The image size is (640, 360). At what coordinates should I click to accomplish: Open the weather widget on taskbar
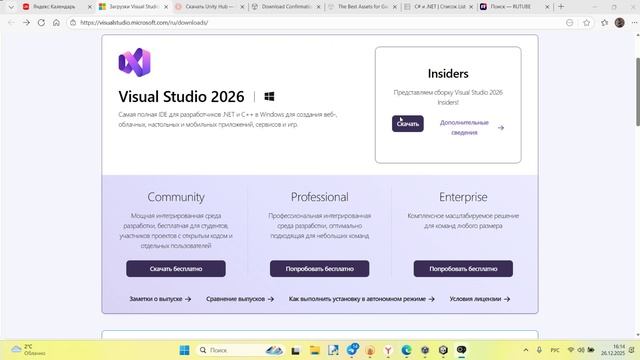pos(29,350)
